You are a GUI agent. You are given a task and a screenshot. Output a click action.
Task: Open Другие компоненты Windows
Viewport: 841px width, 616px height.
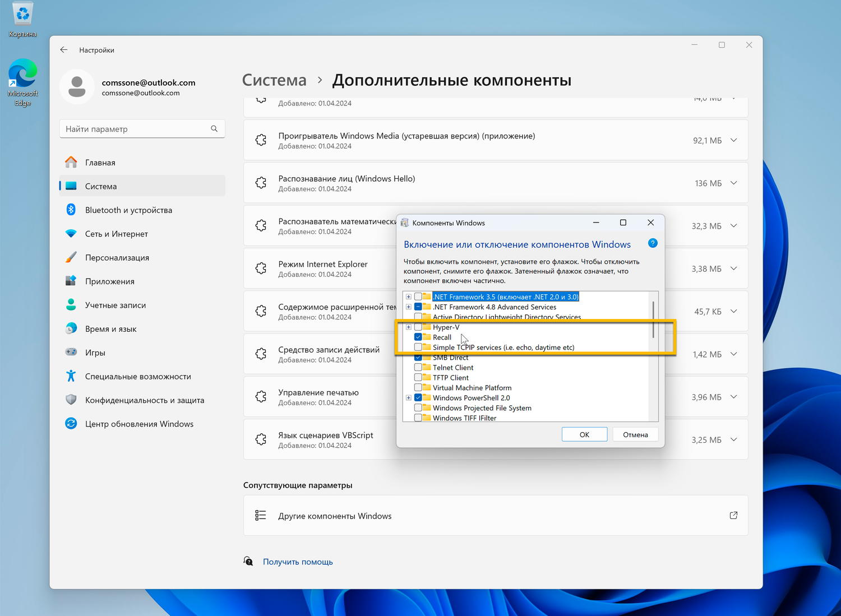496,515
